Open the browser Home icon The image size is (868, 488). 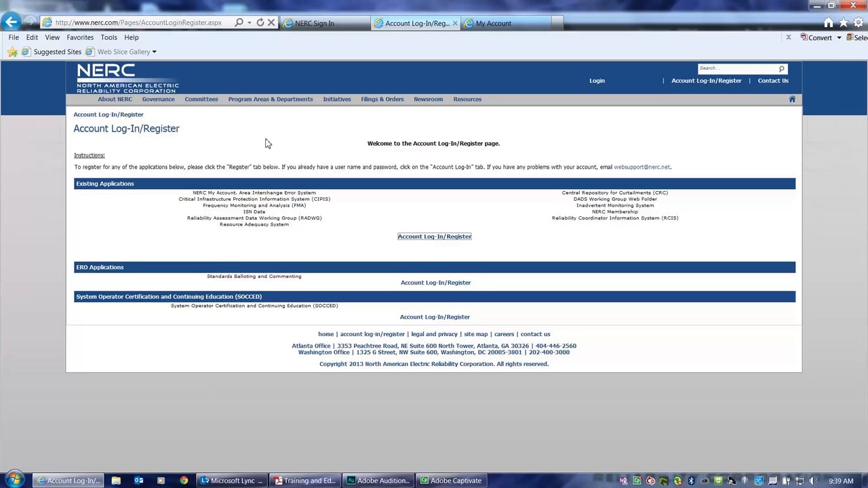coord(828,22)
